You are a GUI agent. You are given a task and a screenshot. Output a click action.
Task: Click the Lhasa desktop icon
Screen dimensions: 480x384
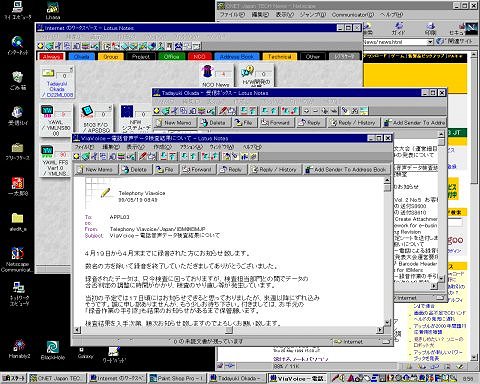(x=53, y=10)
